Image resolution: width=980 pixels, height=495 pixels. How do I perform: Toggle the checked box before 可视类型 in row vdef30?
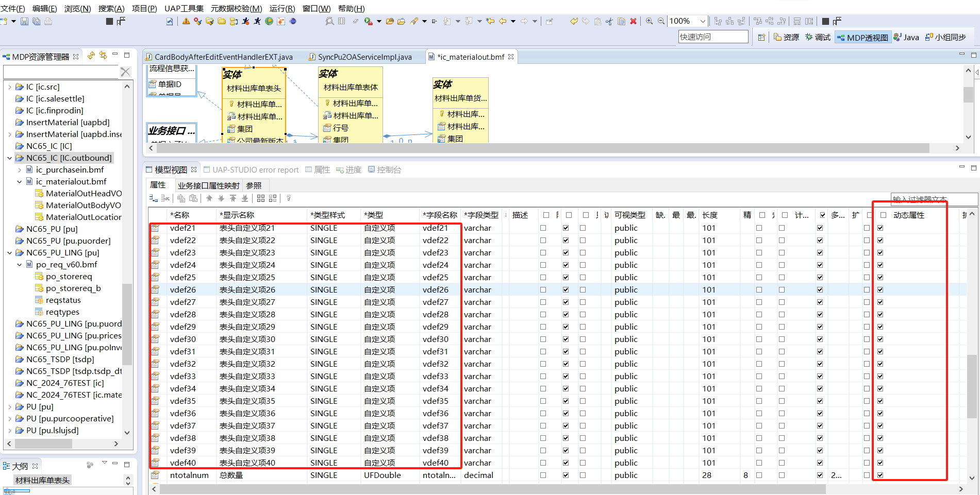[x=566, y=339]
